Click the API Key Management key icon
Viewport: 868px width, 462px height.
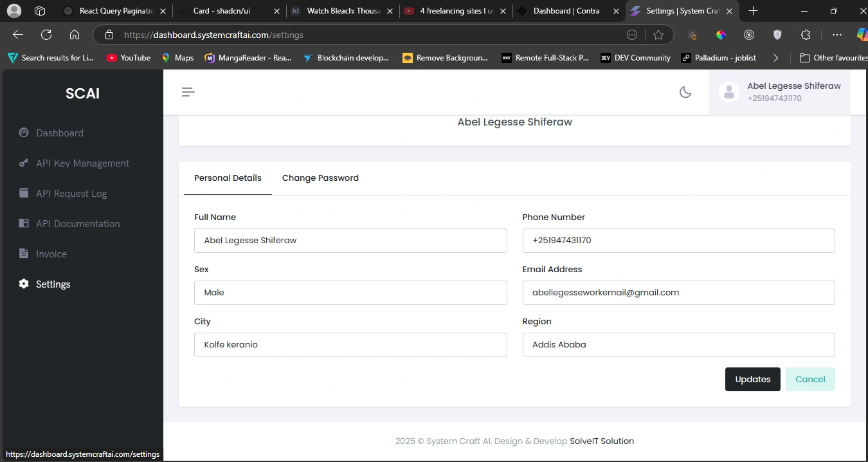24,163
